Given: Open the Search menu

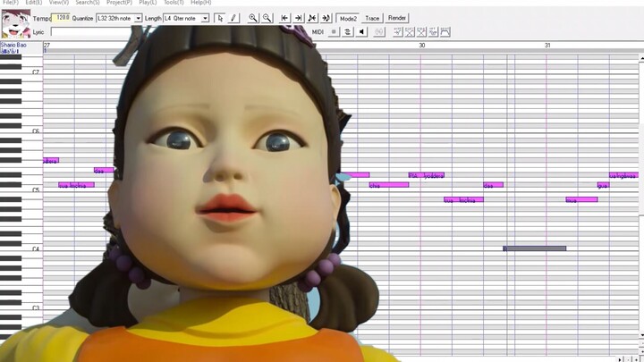Looking at the screenshot, I should point(88,3).
